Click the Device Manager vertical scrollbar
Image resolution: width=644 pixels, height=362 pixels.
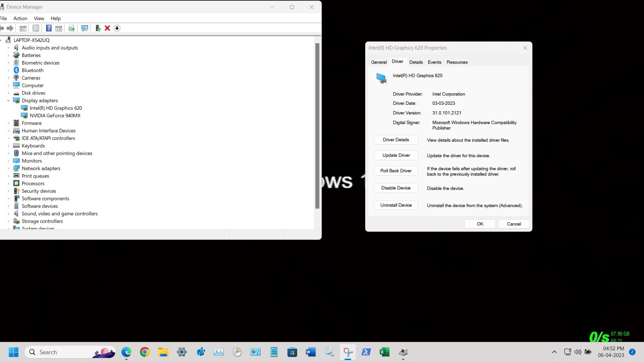[x=317, y=126]
